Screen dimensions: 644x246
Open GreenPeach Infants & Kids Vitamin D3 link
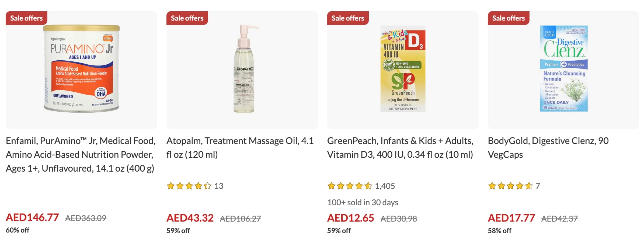click(400, 148)
